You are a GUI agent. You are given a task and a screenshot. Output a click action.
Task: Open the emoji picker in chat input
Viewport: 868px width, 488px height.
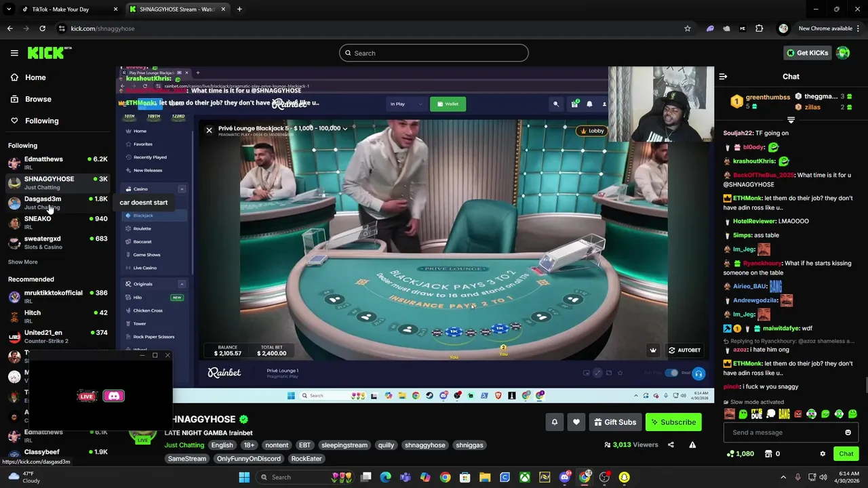coord(848,432)
